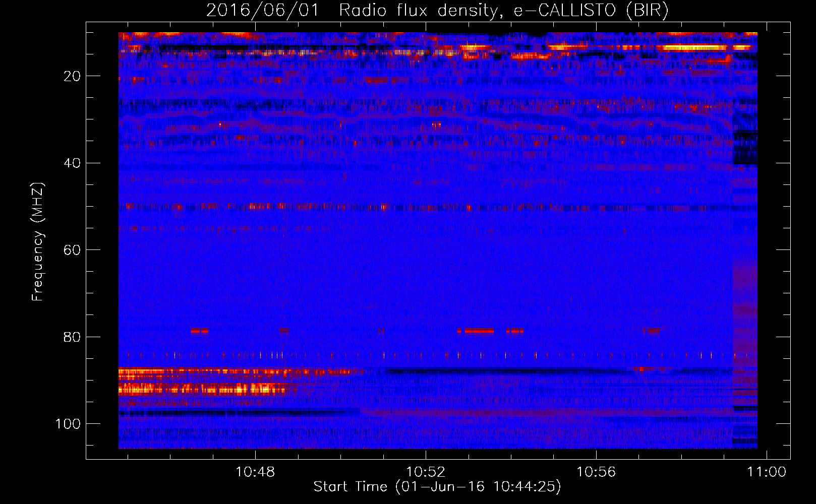
Task: Select the '10:56' time tick label
Action: [x=596, y=472]
